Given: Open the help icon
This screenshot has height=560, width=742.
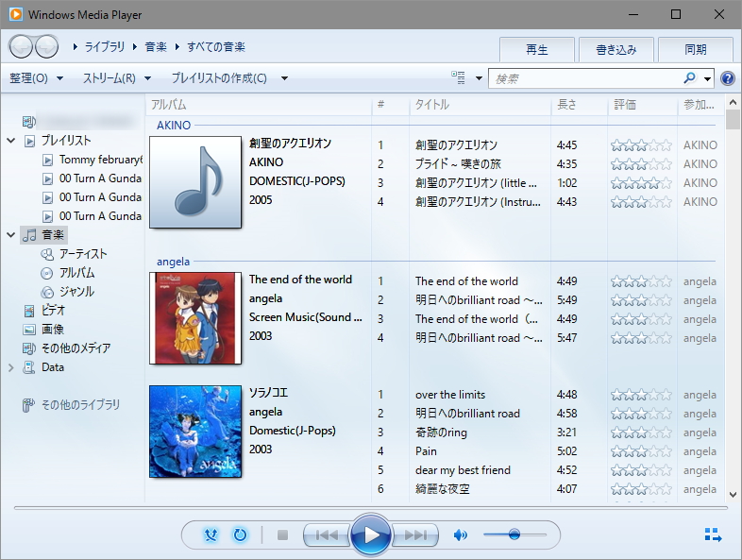Looking at the screenshot, I should point(728,78).
